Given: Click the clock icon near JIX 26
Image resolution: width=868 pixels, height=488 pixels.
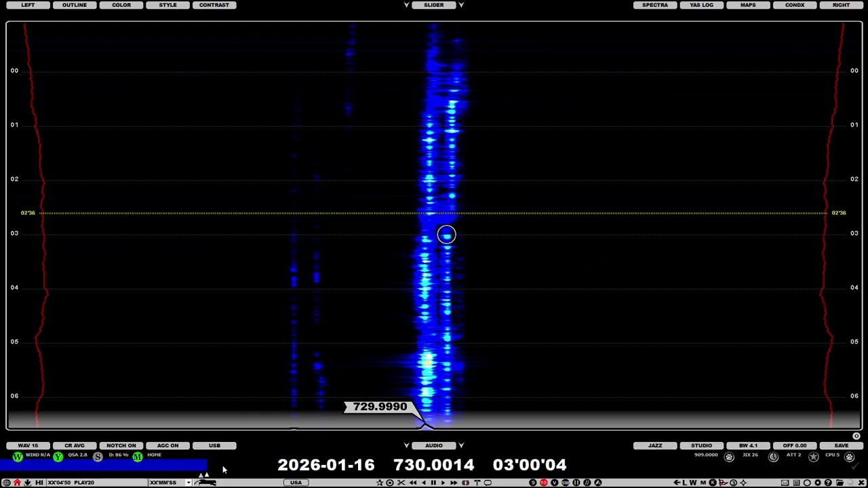Looking at the screenshot, I should click(x=773, y=457).
